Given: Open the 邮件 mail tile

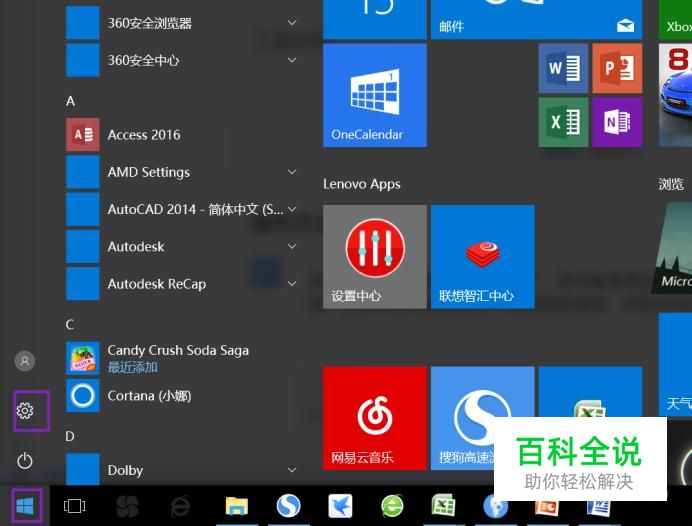Looking at the screenshot, I should point(536,19).
